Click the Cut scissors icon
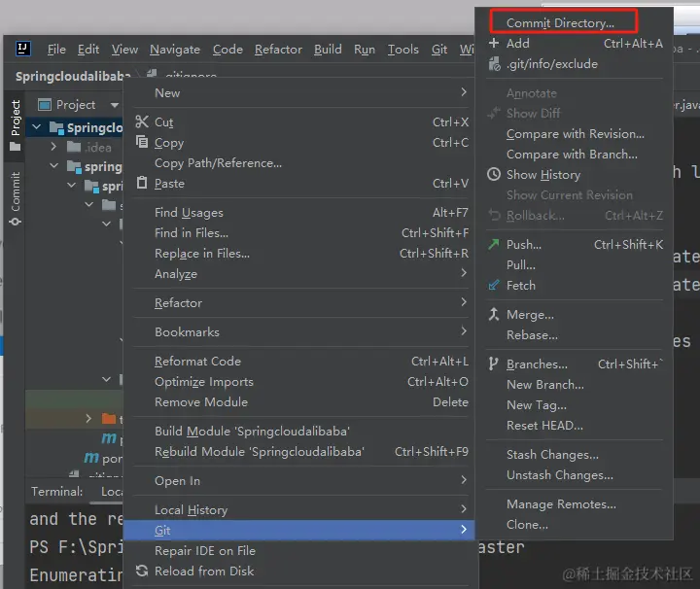 pos(142,121)
